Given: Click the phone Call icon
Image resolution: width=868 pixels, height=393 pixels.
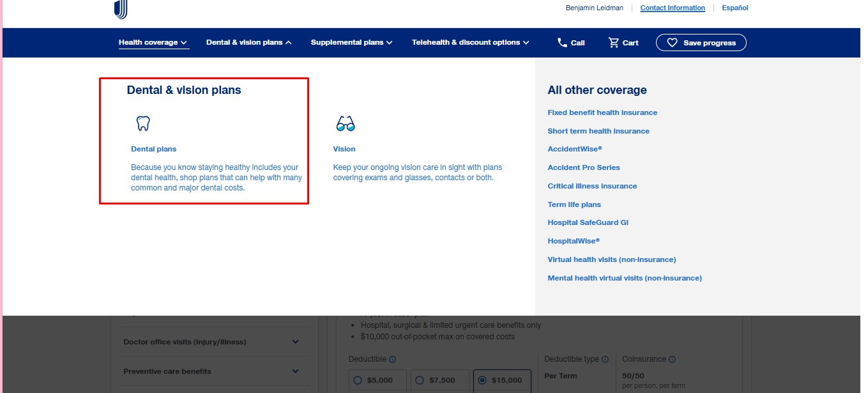Looking at the screenshot, I should [x=562, y=43].
